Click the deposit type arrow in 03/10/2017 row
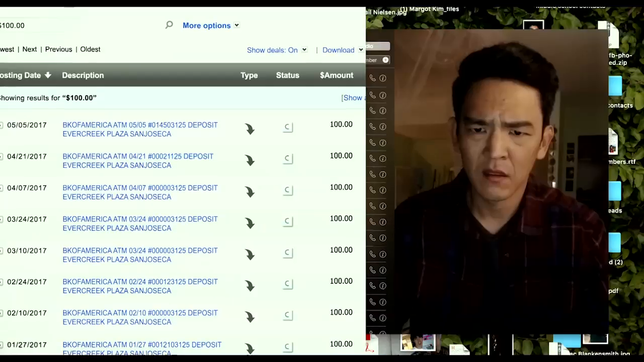Screen dimensions: 644x362 (250, 255)
